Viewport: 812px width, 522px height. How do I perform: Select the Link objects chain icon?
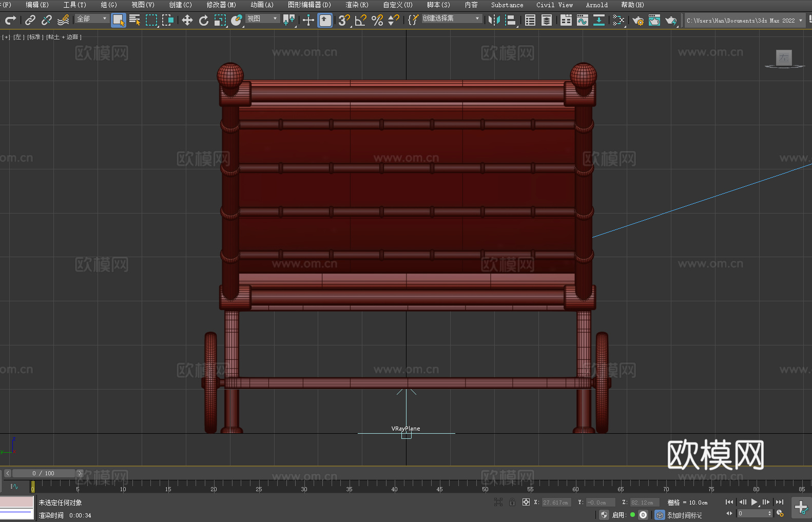[30, 20]
